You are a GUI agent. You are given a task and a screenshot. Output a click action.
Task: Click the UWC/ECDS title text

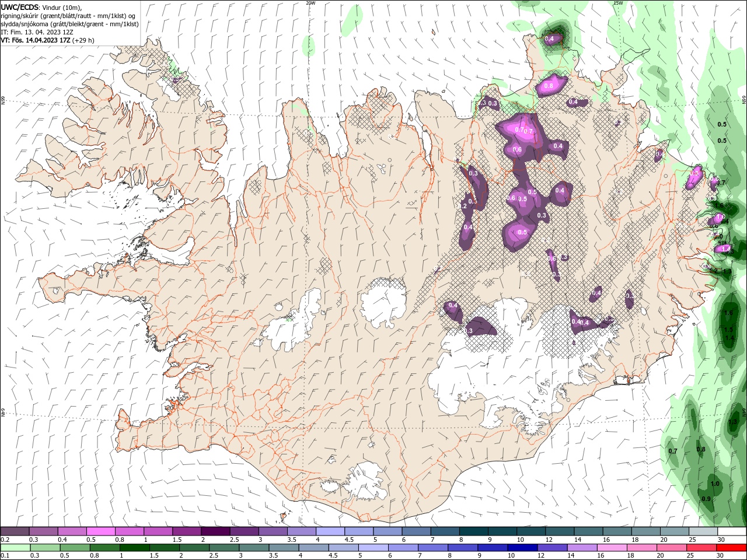coord(20,7)
